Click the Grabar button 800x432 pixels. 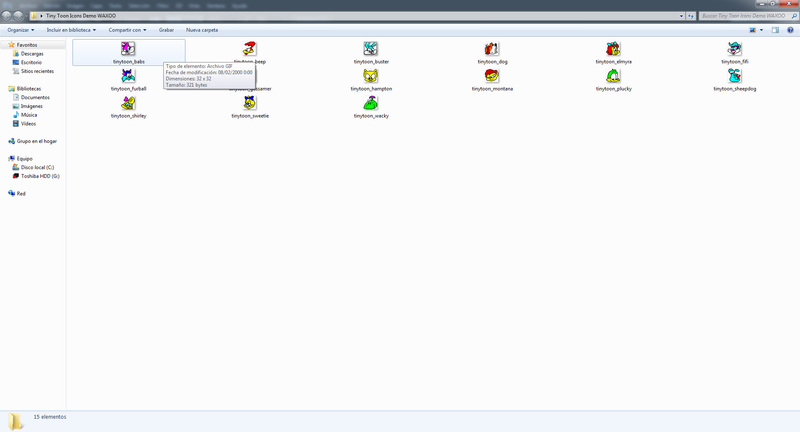coord(166,30)
